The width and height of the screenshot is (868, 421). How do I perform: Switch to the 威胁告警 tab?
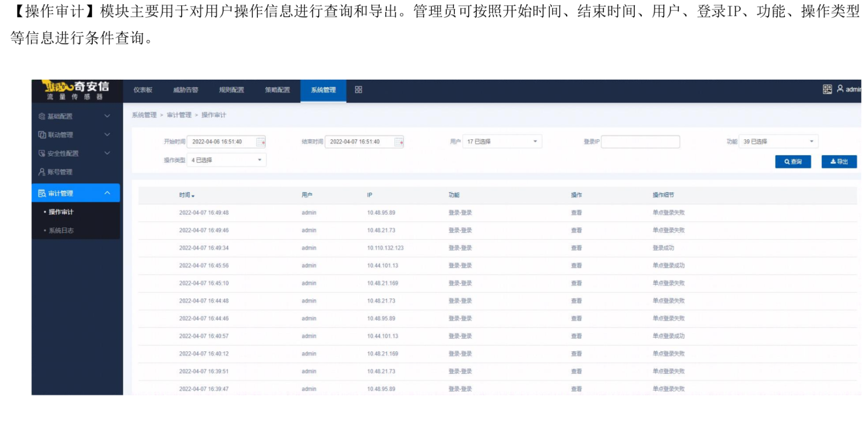click(185, 90)
